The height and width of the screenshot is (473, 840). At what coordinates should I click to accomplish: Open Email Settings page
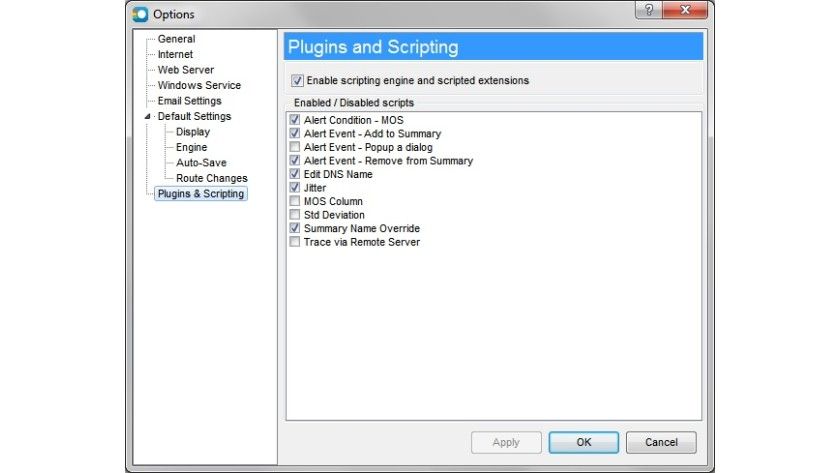(x=189, y=101)
